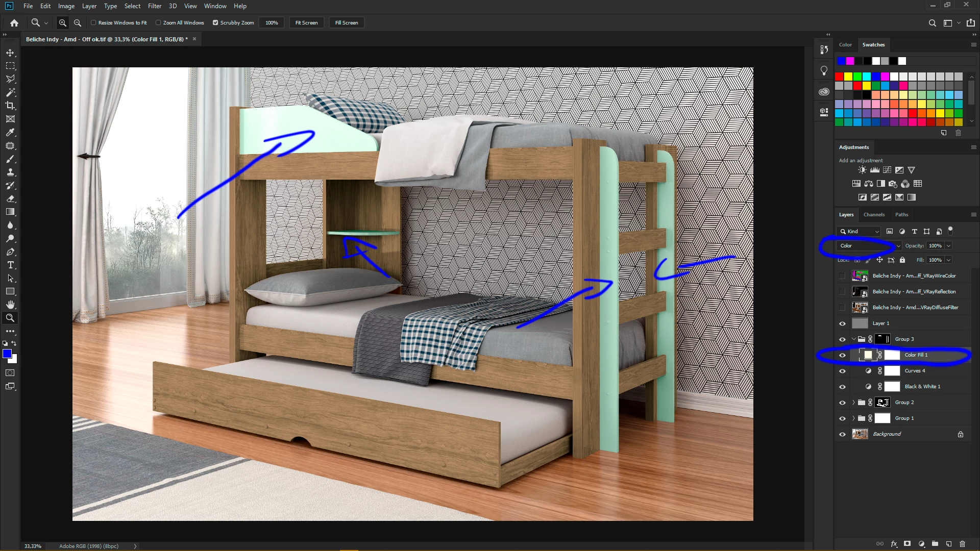Image resolution: width=980 pixels, height=551 pixels.
Task: Expand the Group 2 folder
Action: (853, 403)
